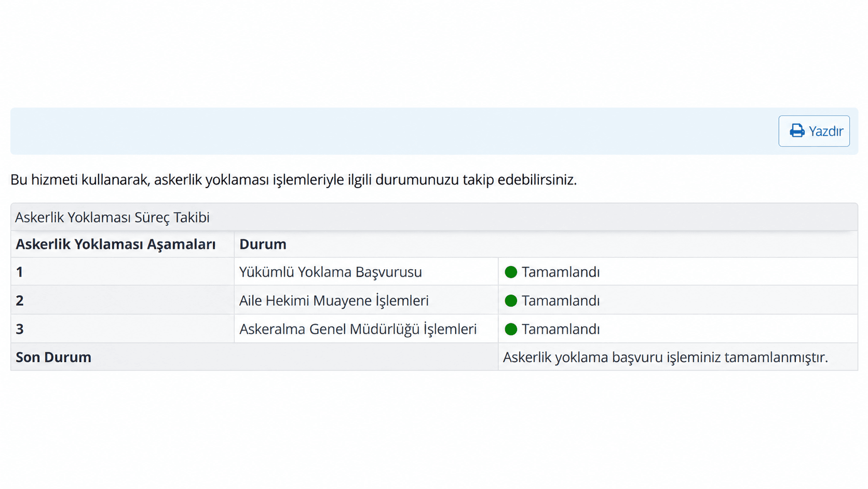This screenshot has height=489, width=868.
Task: Click the green status dot beside Yükümlü Yoklama Başvurusu
Action: tap(511, 272)
